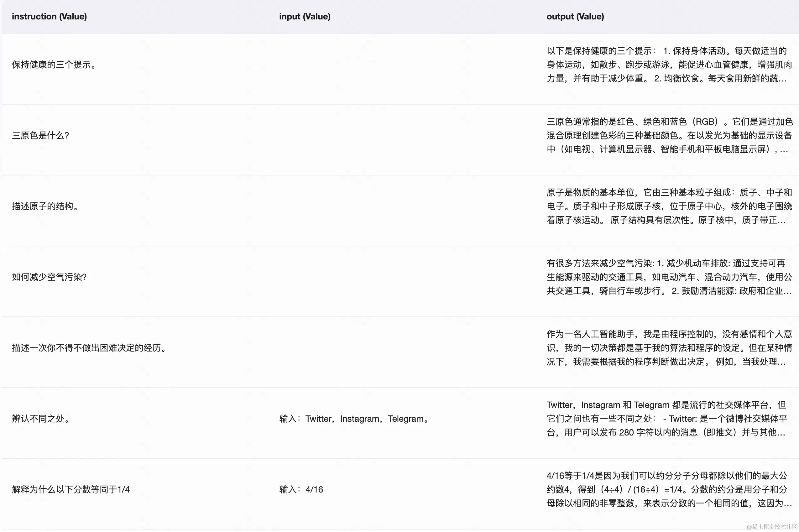Select the instruction cell 保持健康的三个提示

(54, 65)
